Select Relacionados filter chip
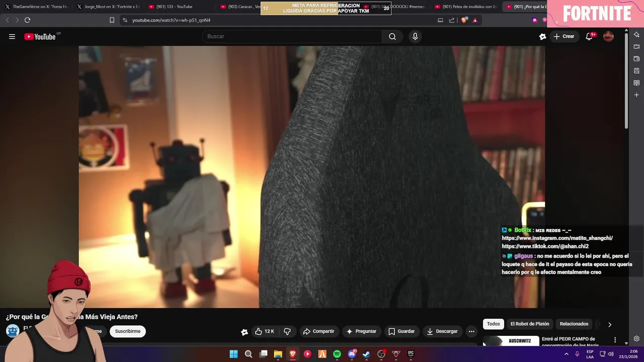Image resolution: width=644 pixels, height=362 pixels. point(574,324)
